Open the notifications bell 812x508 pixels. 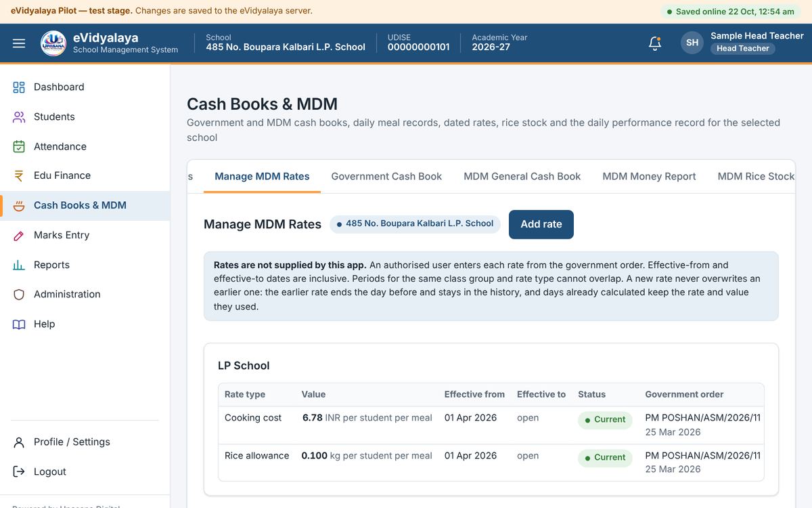(654, 43)
